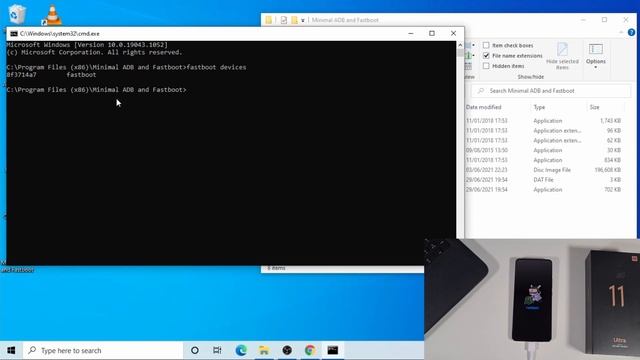Screen dimensions: 640x360
Task: Click the Options icon in the ribbon
Action: tap(596, 49)
